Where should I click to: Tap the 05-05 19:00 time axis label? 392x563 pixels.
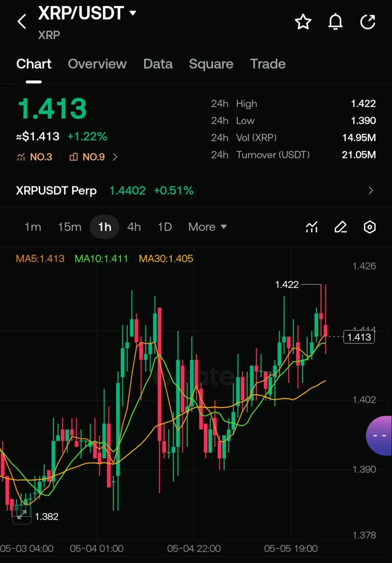pyautogui.click(x=291, y=548)
